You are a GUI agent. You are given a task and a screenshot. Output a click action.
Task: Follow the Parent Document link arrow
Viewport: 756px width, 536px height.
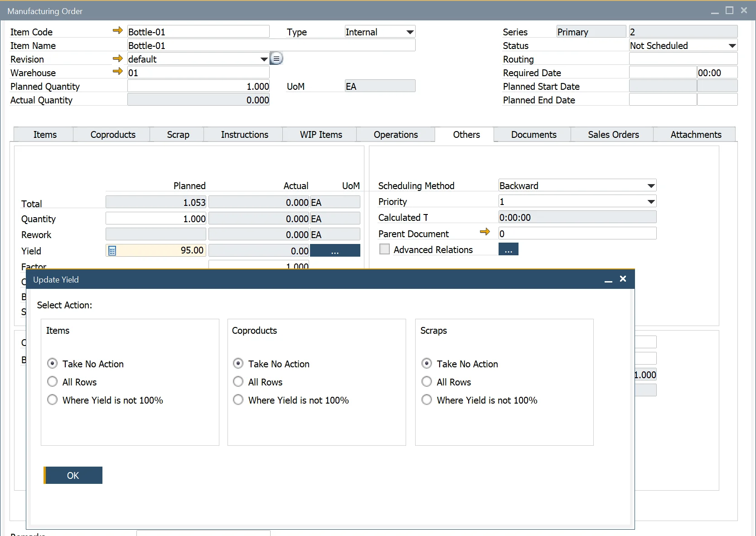[x=485, y=232]
